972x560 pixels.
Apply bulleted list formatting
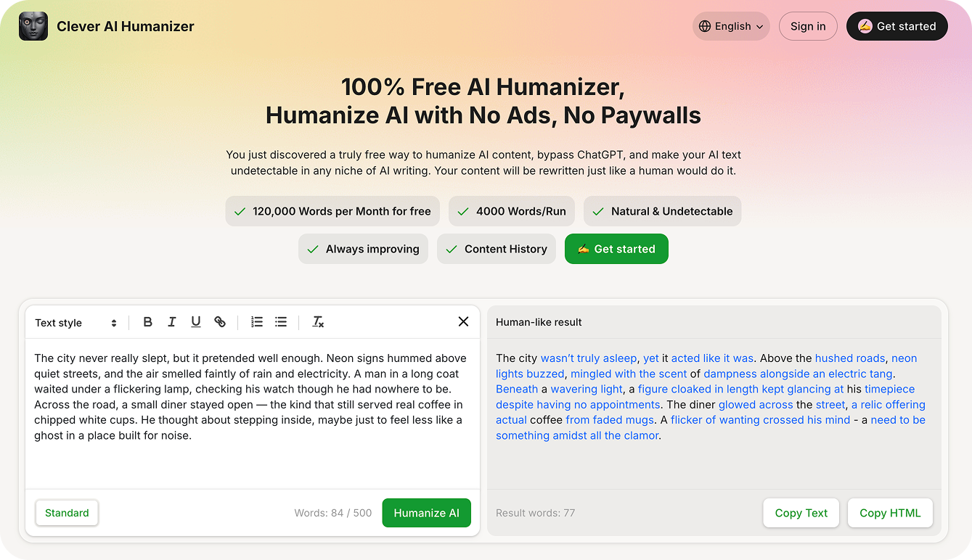pyautogui.click(x=281, y=322)
